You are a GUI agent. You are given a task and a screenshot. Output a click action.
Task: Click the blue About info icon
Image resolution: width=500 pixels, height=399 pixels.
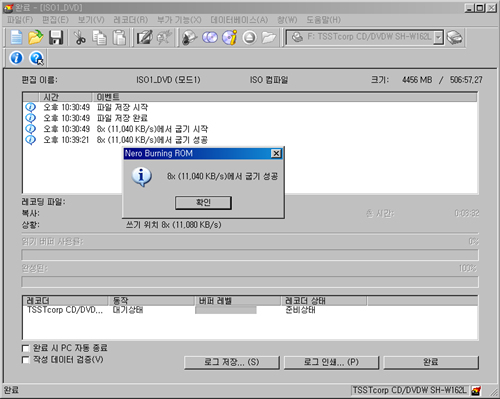pos(16,58)
